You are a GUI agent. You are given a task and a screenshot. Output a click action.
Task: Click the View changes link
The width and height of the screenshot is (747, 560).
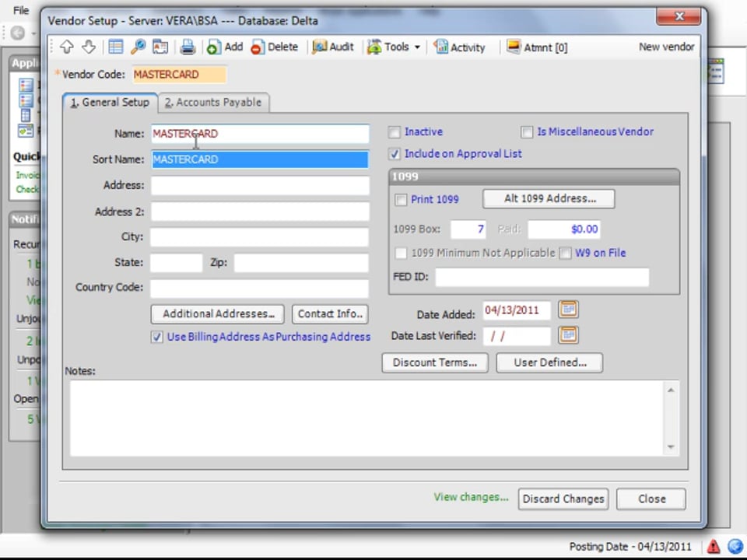[x=471, y=497]
